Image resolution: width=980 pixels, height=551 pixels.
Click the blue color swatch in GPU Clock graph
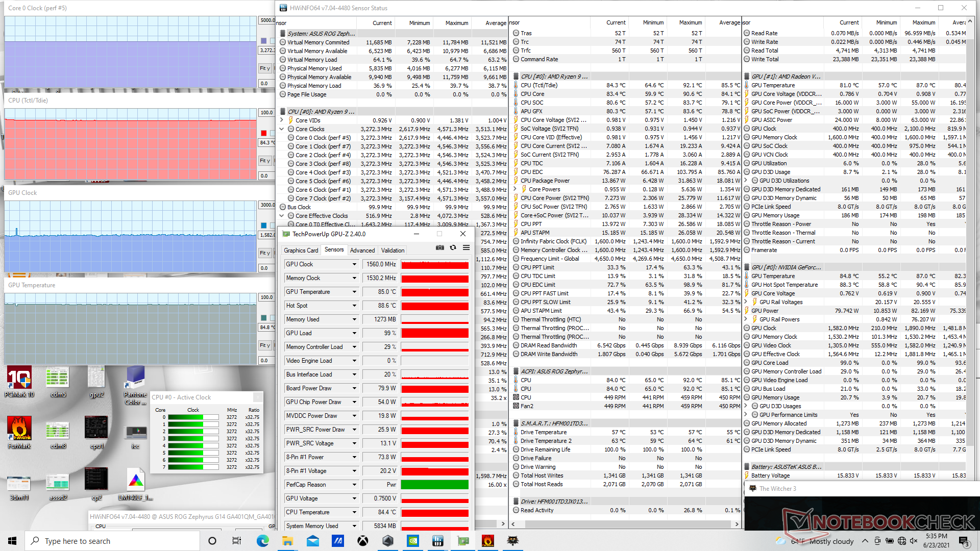tap(263, 226)
